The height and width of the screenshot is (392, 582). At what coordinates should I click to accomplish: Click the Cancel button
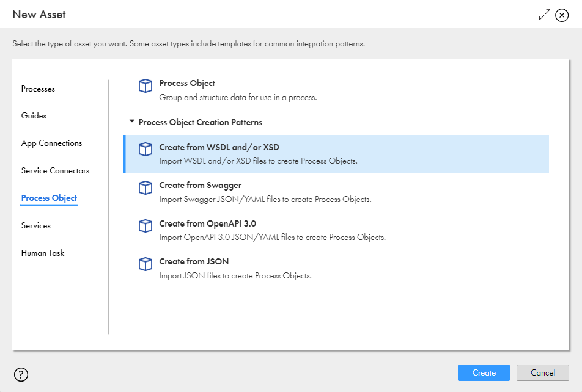click(x=543, y=372)
